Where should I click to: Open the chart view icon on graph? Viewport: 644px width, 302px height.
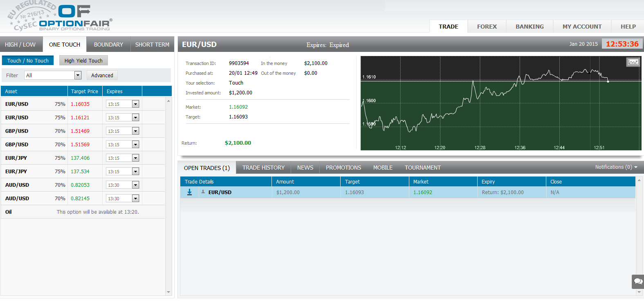[633, 62]
